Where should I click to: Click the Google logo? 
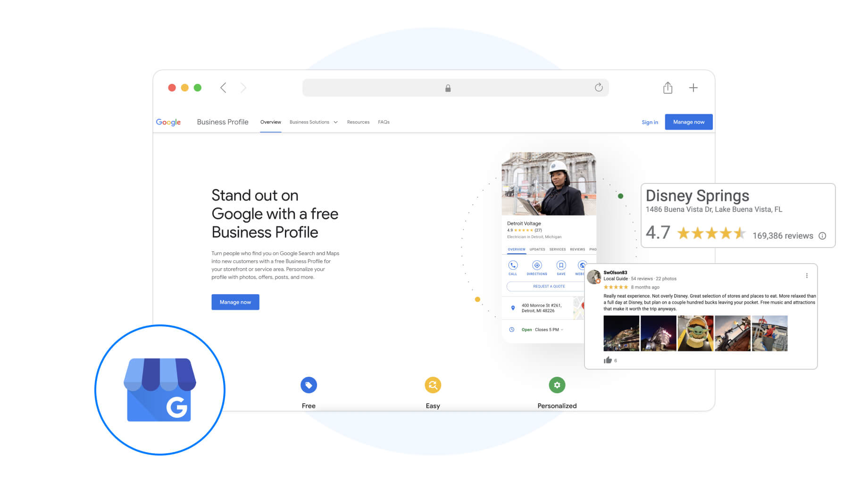click(x=168, y=122)
